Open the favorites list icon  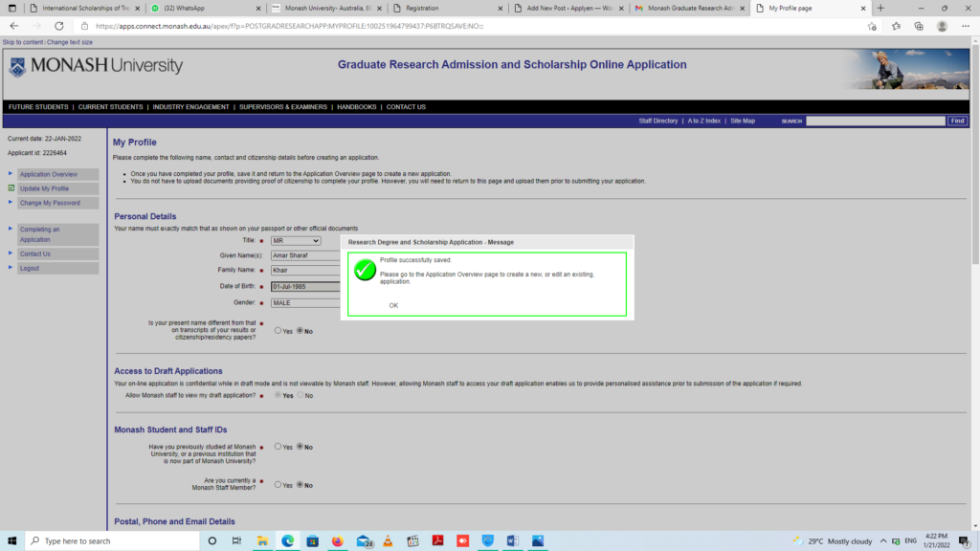(x=896, y=26)
